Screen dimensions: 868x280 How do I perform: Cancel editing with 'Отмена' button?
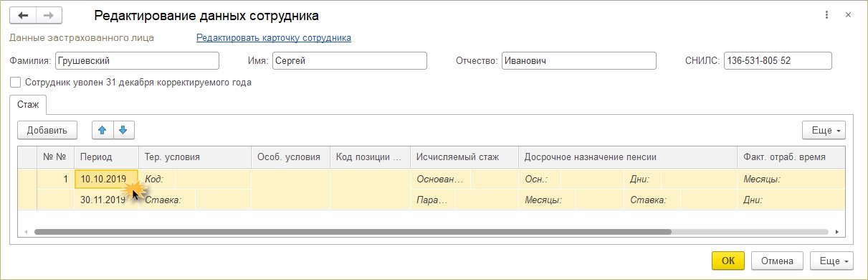click(777, 261)
